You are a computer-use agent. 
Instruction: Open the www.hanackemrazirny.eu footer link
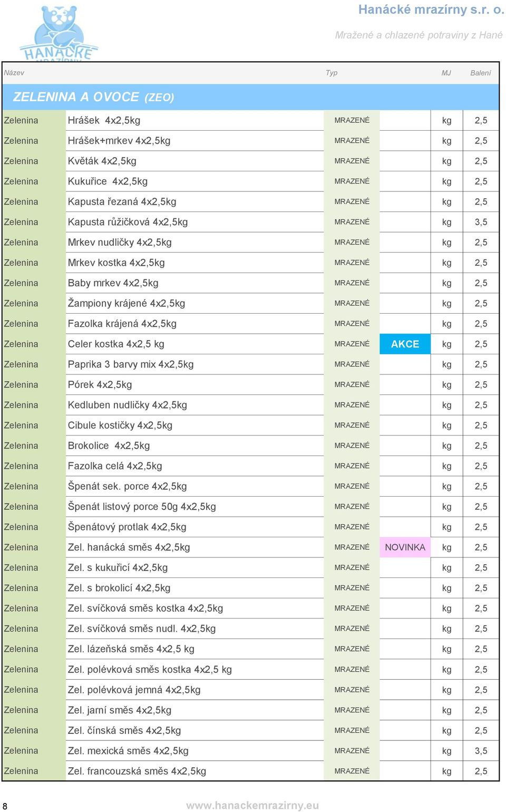252,805
